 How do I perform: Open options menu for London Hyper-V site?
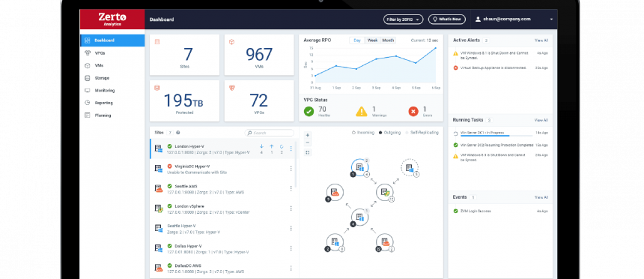(x=291, y=148)
